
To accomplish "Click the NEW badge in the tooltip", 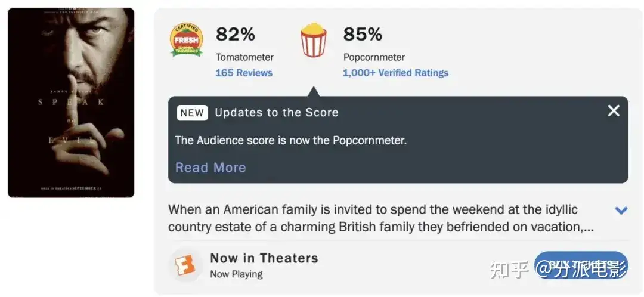I will [192, 113].
